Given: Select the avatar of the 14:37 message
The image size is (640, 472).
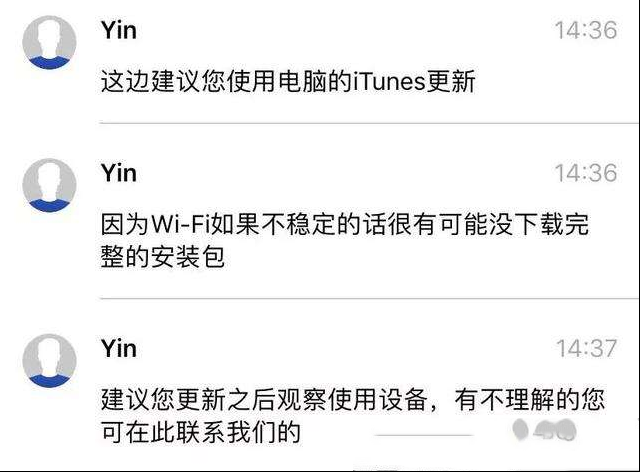Looking at the screenshot, I should (49, 361).
